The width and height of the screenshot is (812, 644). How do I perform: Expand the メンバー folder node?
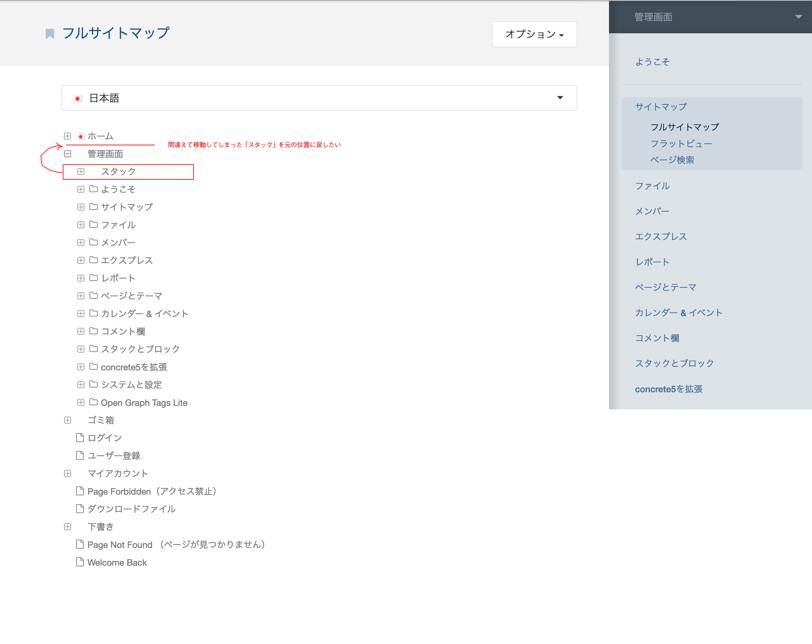[81, 243]
